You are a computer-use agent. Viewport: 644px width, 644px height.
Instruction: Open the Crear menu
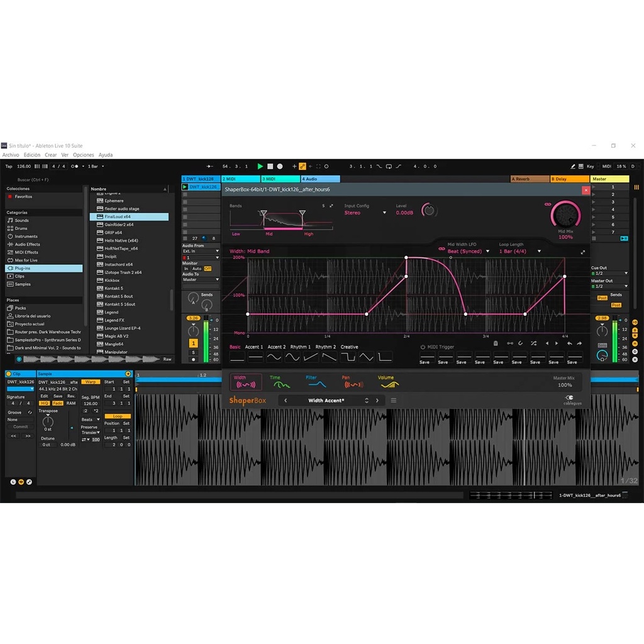(51, 155)
